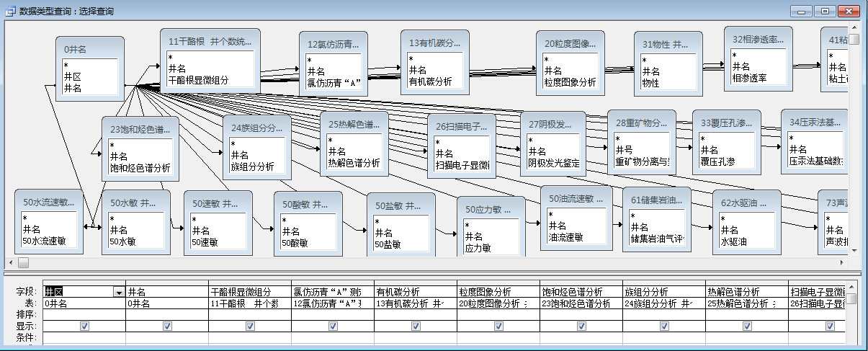Image resolution: width=868 pixels, height=351 pixels.
Task: Click up arrow of diagram pane vertical scrollbar
Action: click(x=854, y=27)
